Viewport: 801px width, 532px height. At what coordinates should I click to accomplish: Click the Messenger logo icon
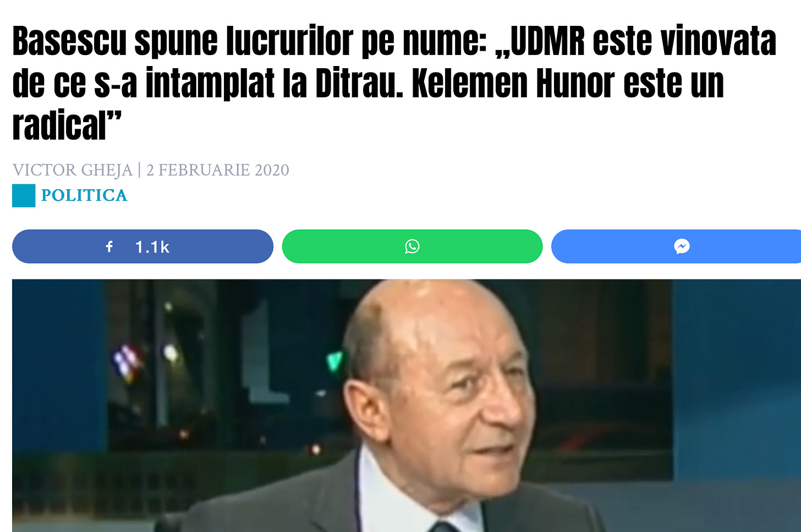(682, 246)
